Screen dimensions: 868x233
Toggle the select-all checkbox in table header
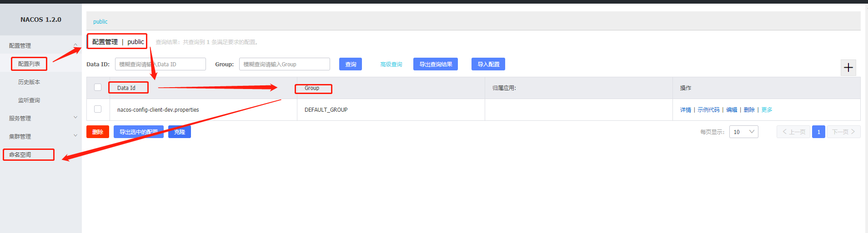click(x=98, y=87)
